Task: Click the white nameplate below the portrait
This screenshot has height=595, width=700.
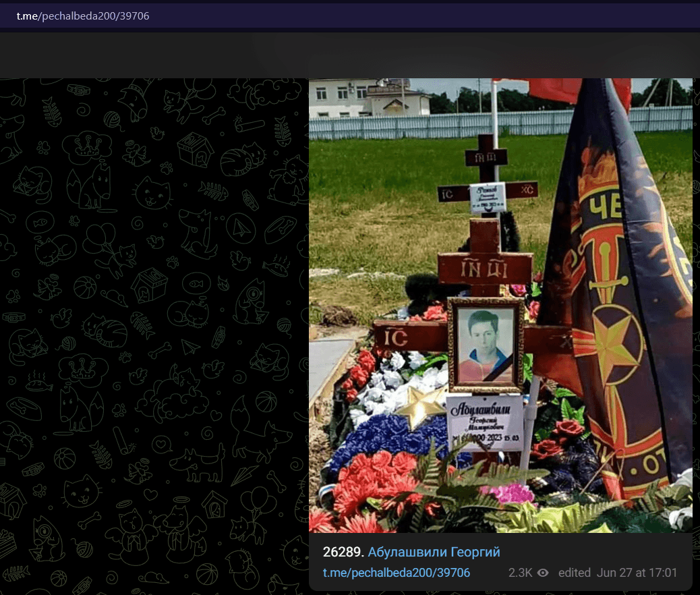Action: click(484, 422)
